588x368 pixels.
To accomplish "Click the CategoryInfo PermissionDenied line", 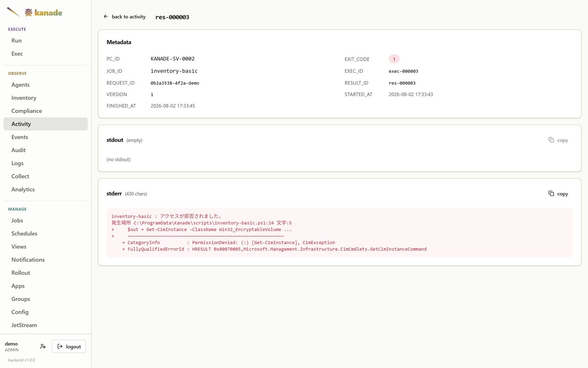I will (229, 242).
